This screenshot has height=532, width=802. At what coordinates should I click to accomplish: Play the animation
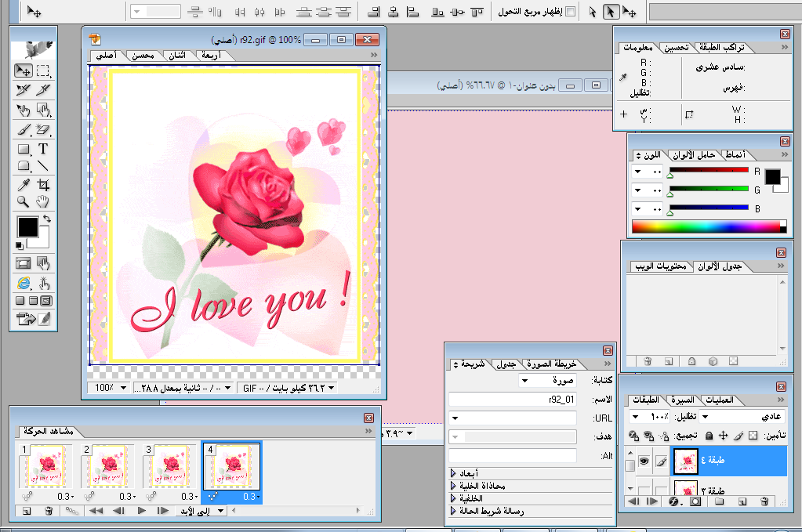pos(142,511)
